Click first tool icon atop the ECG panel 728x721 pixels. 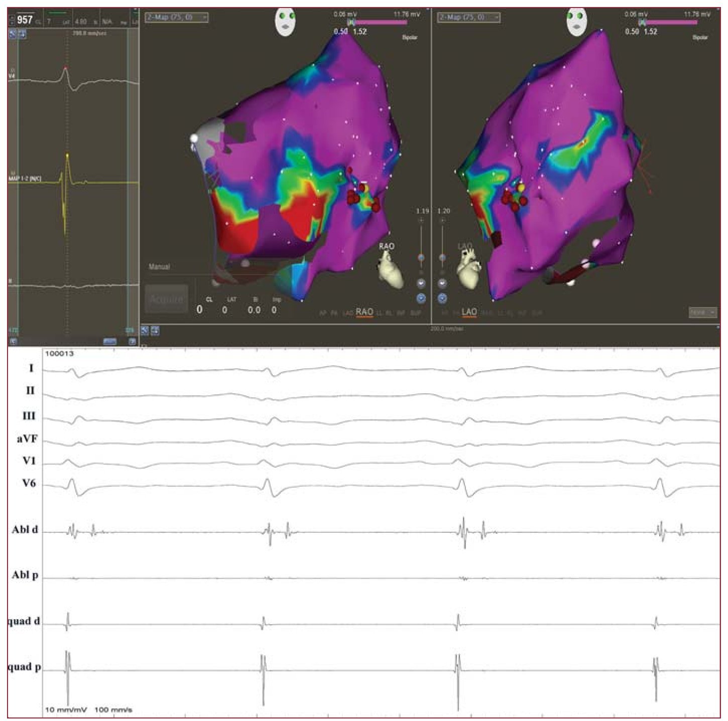pyautogui.click(x=13, y=34)
